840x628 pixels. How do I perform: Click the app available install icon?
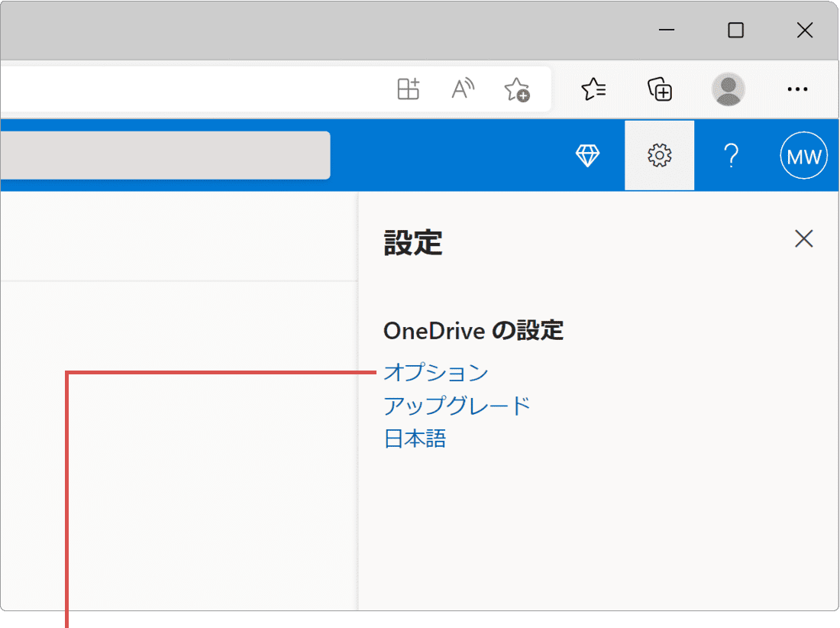[x=409, y=89]
